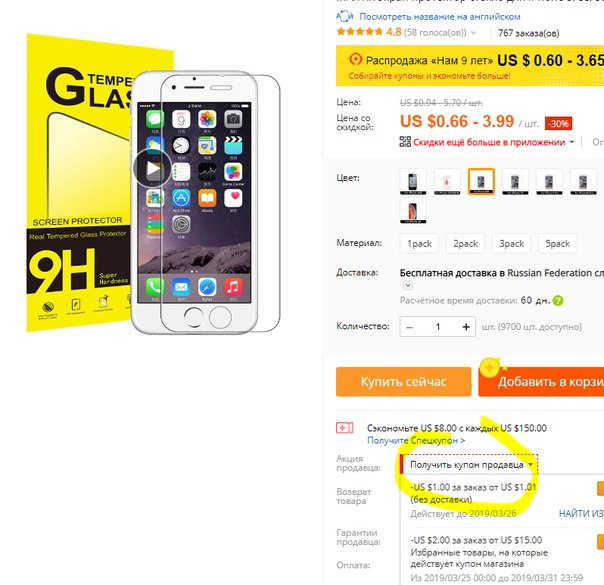Click the QR code app discount icon

pos(405,142)
